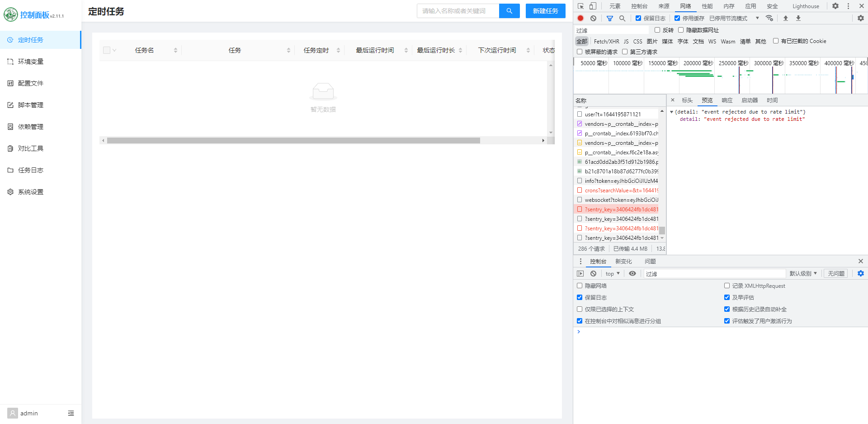Open console settings blue gear

861,273
